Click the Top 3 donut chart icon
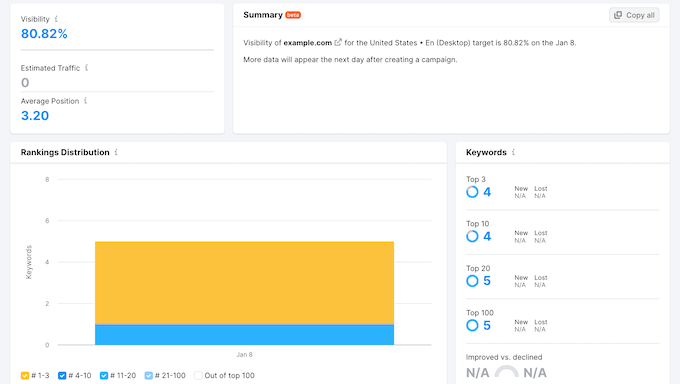 (x=472, y=192)
